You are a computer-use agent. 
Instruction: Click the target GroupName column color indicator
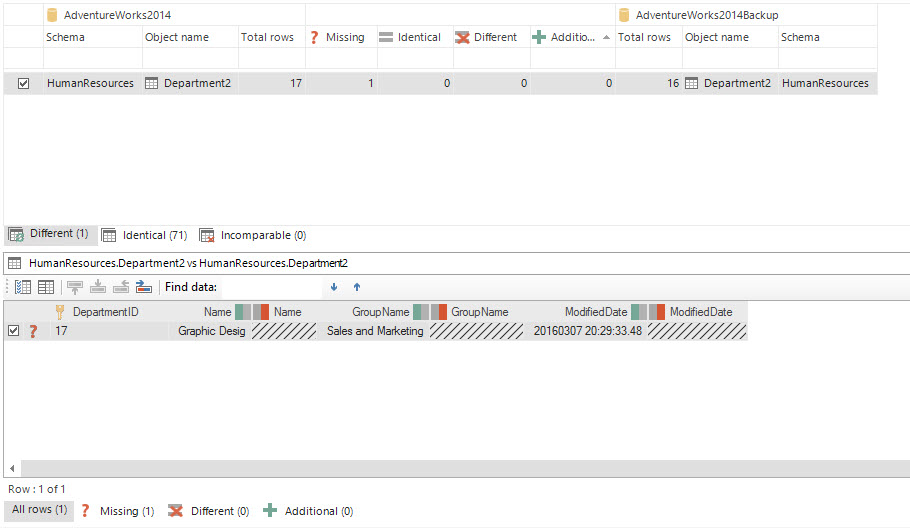439,312
